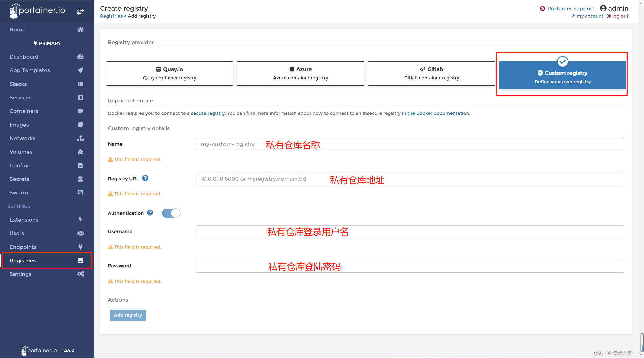Click the Username input field
This screenshot has height=358, width=644.
coord(410,232)
